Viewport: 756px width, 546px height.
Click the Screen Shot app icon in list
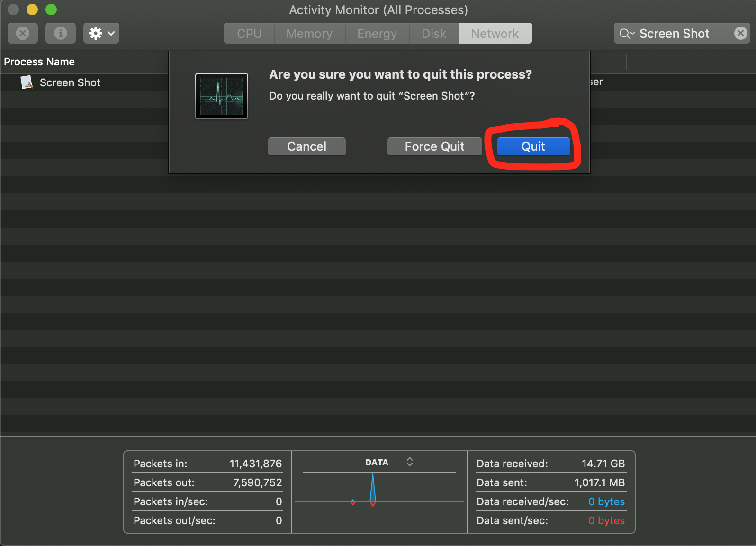pyautogui.click(x=27, y=82)
